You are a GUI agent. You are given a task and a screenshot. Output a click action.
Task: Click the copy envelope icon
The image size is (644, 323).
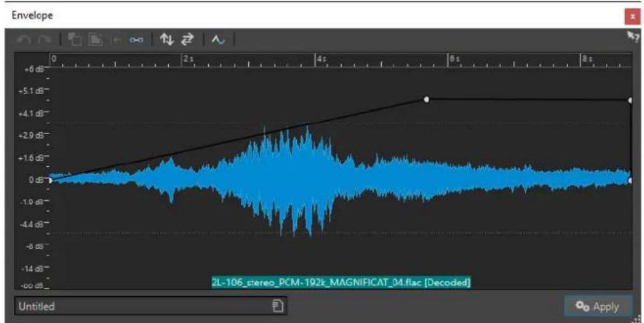tap(75, 39)
